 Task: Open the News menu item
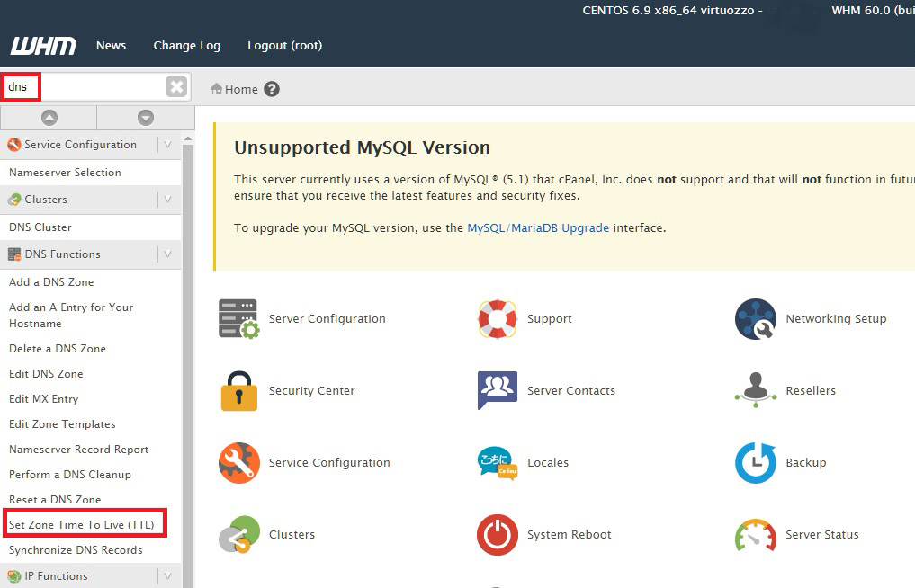click(x=111, y=45)
